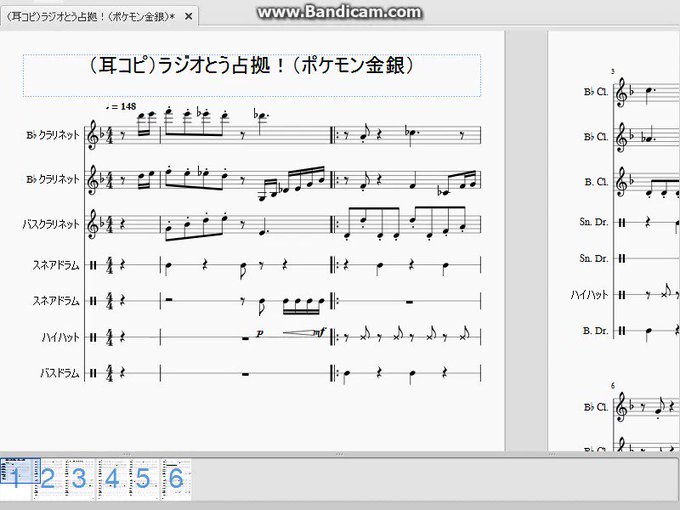
Task: Select measure number 6 on the second page
Action: [613, 386]
